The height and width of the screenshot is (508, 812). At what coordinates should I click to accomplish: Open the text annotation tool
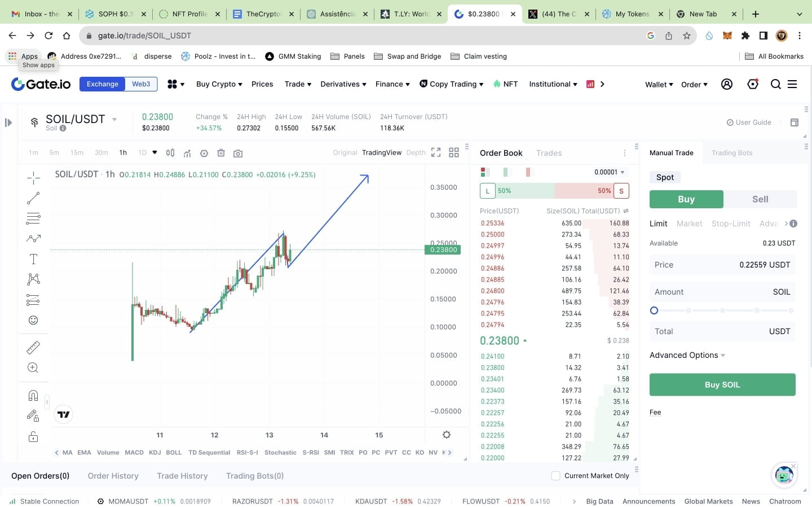pos(33,259)
